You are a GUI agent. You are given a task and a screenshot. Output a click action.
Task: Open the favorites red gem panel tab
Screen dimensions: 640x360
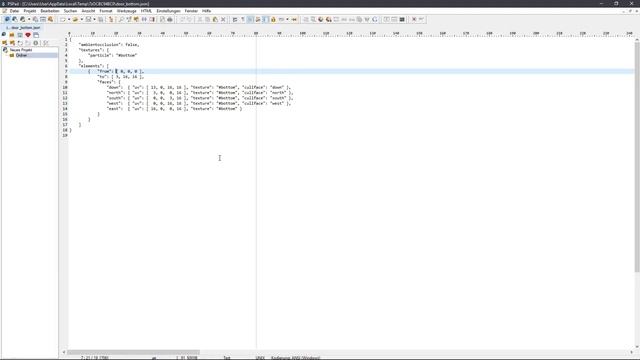click(28, 35)
